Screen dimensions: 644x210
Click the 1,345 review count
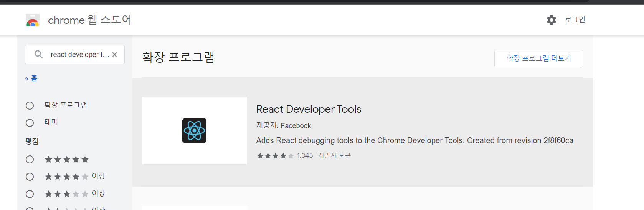coord(305,156)
